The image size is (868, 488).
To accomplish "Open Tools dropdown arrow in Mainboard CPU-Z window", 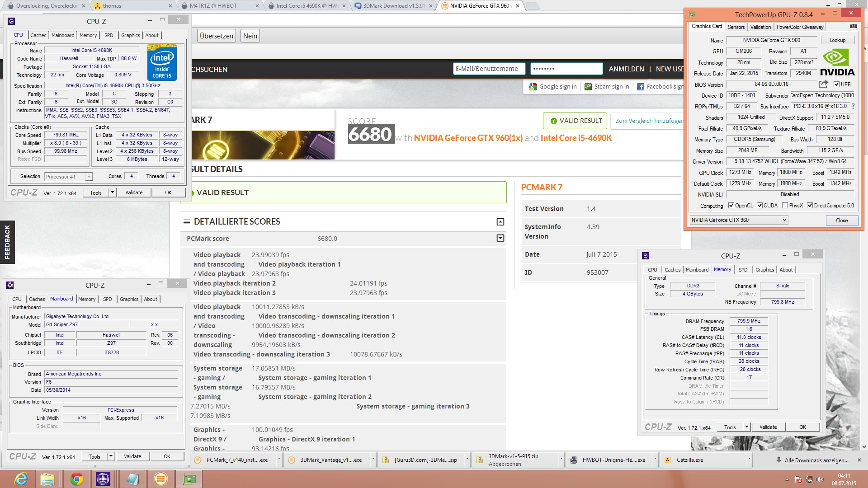I will (111, 456).
